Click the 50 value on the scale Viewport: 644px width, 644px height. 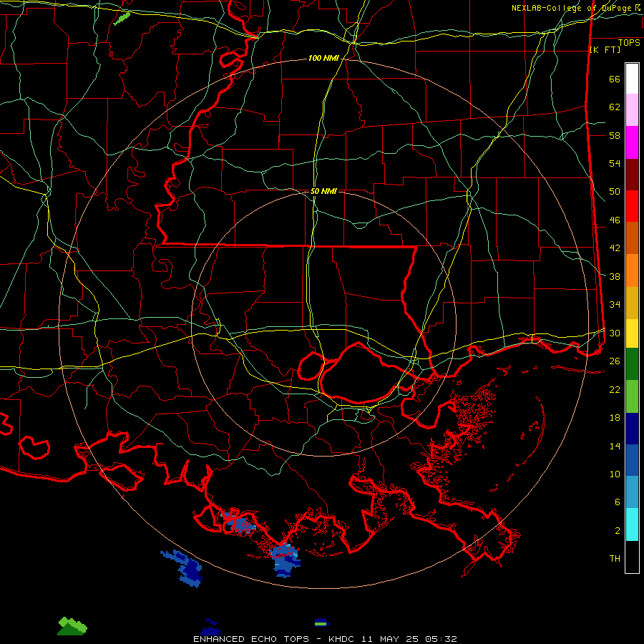coord(615,192)
